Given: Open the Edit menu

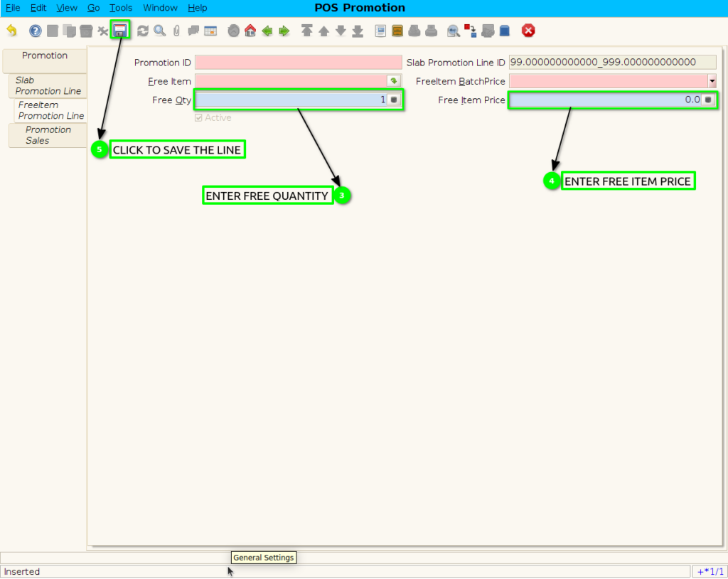Looking at the screenshot, I should point(38,8).
